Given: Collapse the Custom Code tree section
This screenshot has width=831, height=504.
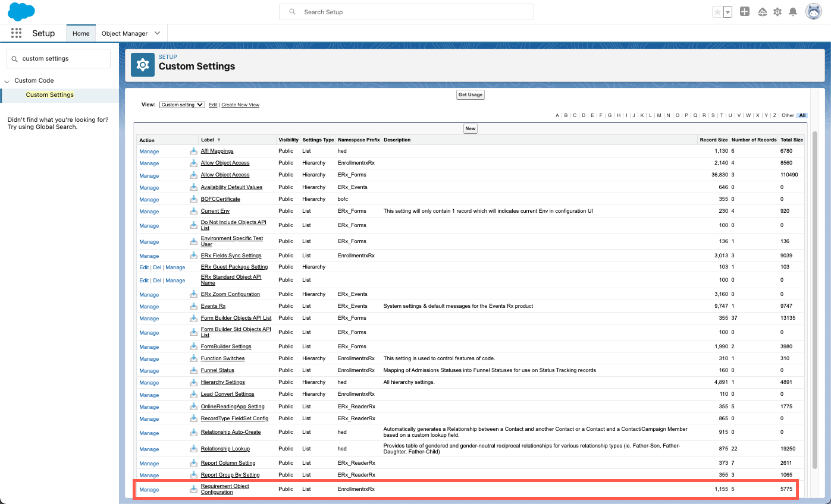Looking at the screenshot, I should [x=7, y=81].
